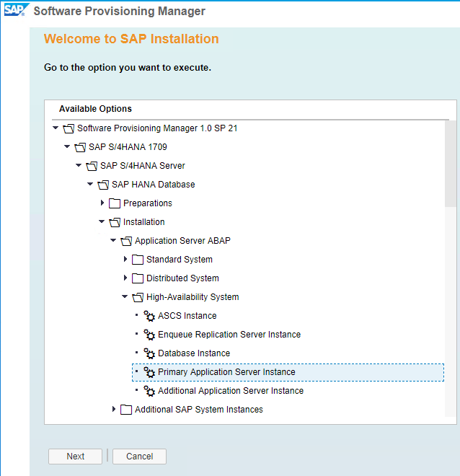Click the Standard System folder icon
Viewport: 460px width, 476px height.
[138, 260]
